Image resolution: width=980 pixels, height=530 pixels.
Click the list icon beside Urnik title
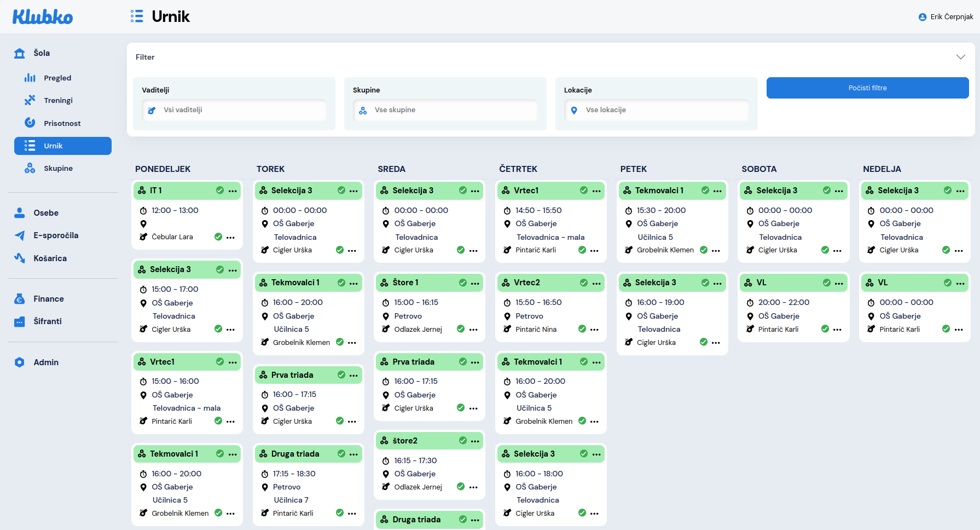(x=137, y=16)
